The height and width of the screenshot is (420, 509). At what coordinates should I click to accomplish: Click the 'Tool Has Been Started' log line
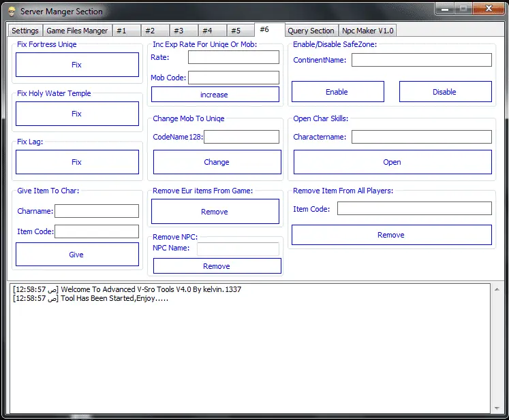pyautogui.click(x=91, y=298)
